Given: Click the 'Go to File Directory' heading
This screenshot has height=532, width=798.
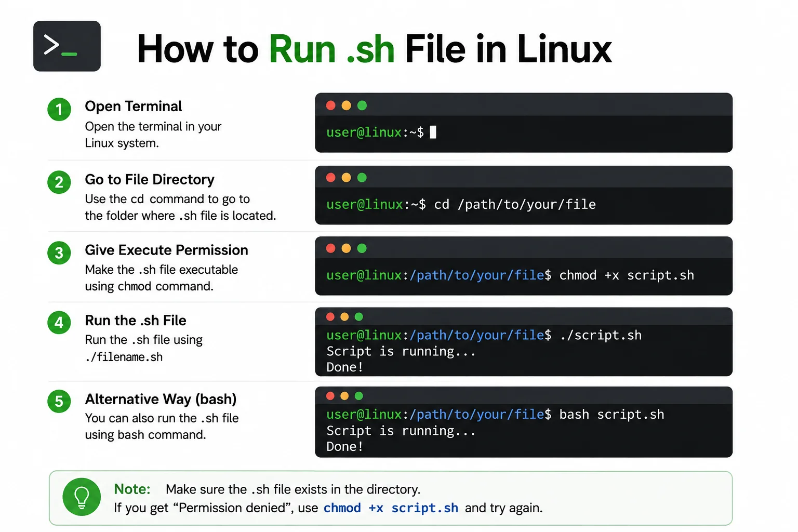Looking at the screenshot, I should (150, 180).
